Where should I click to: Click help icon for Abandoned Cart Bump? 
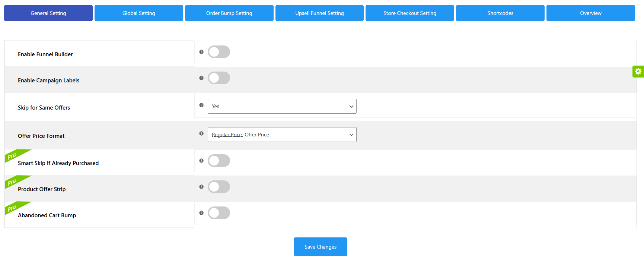tap(201, 213)
